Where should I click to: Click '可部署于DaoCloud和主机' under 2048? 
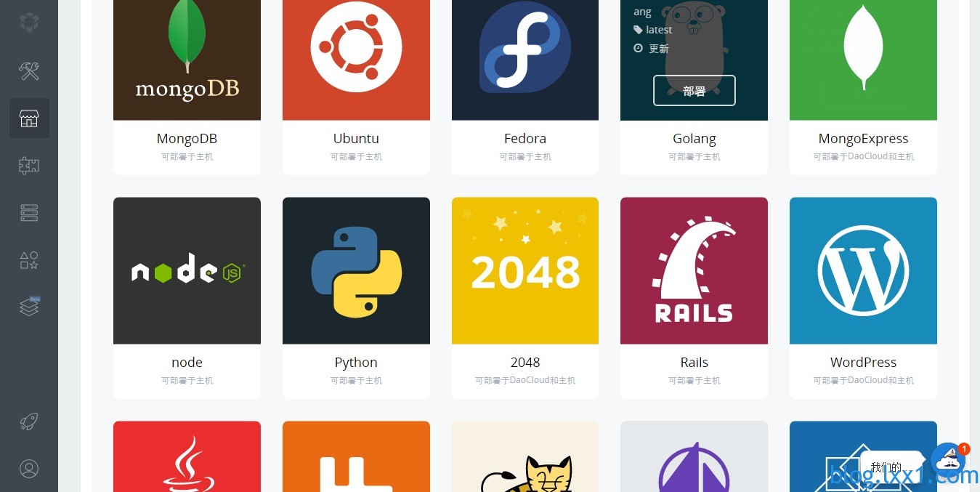click(525, 381)
